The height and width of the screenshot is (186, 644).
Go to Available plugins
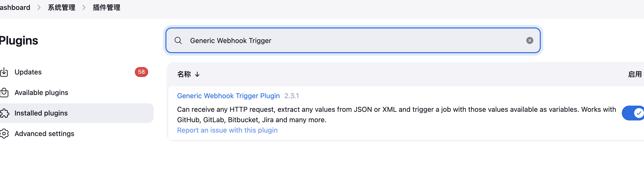(x=41, y=93)
